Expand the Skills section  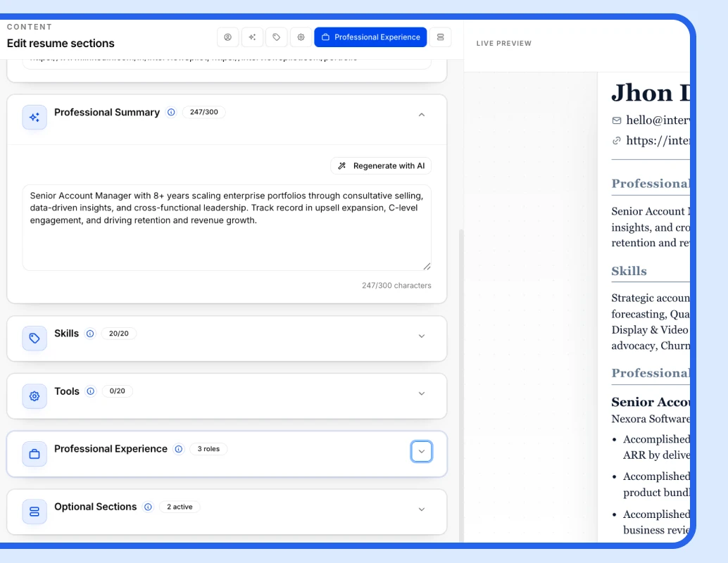point(421,336)
